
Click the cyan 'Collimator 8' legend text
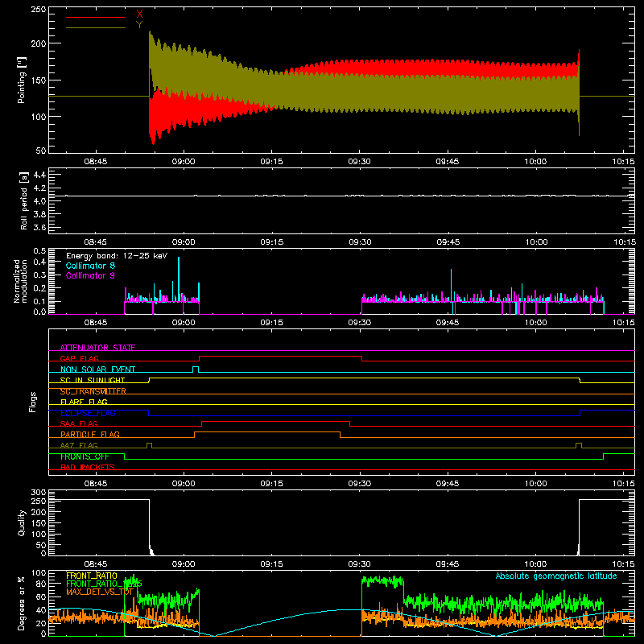90,266
